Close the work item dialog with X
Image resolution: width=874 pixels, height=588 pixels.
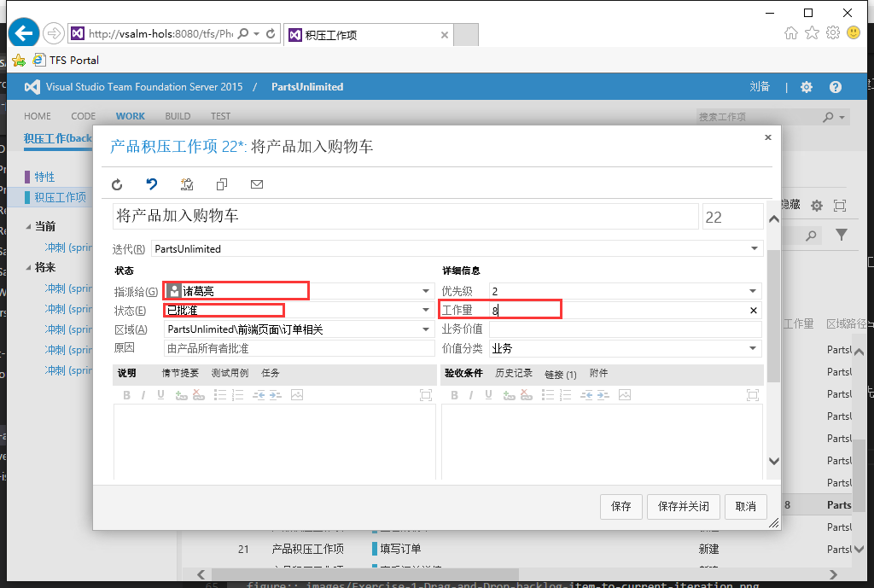tap(767, 137)
